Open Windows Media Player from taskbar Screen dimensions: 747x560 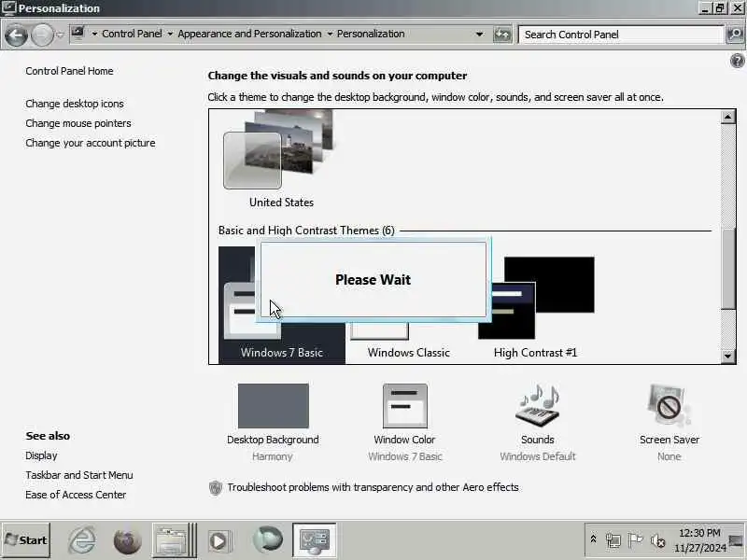pyautogui.click(x=219, y=541)
